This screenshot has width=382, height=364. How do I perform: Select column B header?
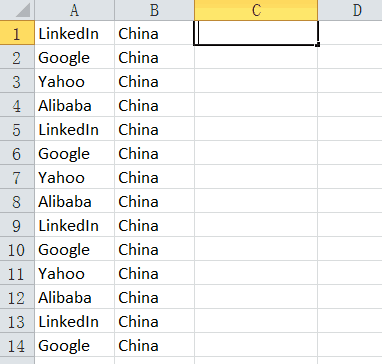click(154, 10)
